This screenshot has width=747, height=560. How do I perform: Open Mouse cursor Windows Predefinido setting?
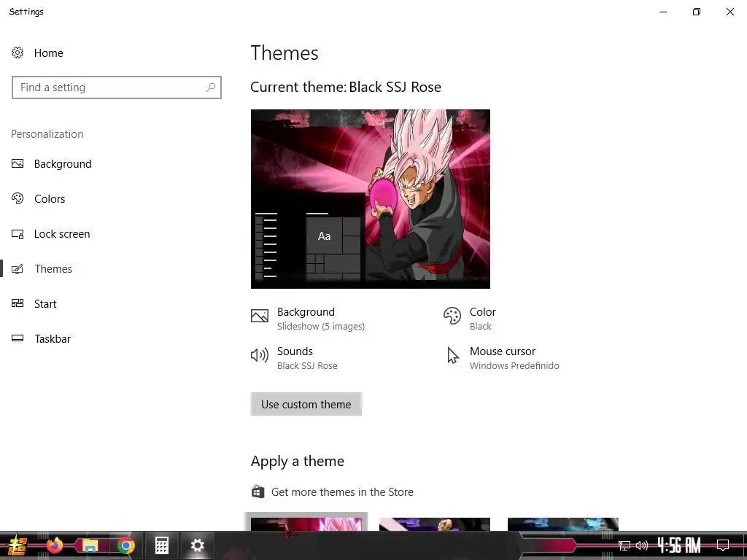[x=502, y=358]
